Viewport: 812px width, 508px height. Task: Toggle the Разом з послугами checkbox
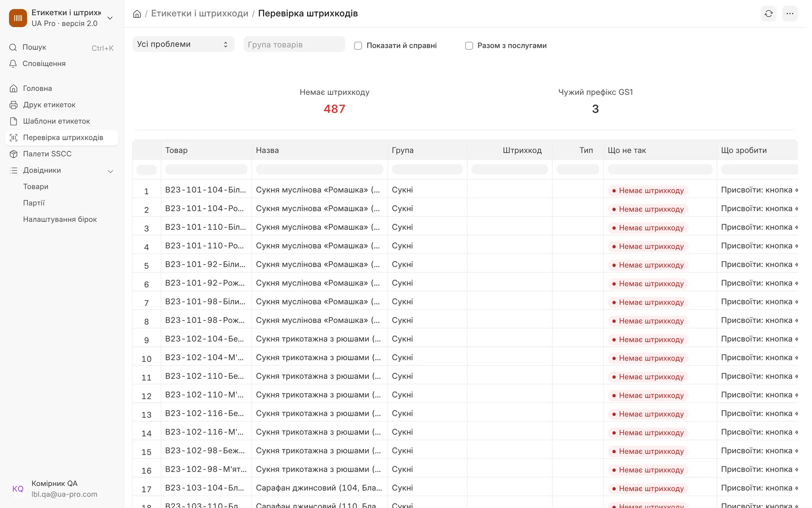[x=469, y=46]
